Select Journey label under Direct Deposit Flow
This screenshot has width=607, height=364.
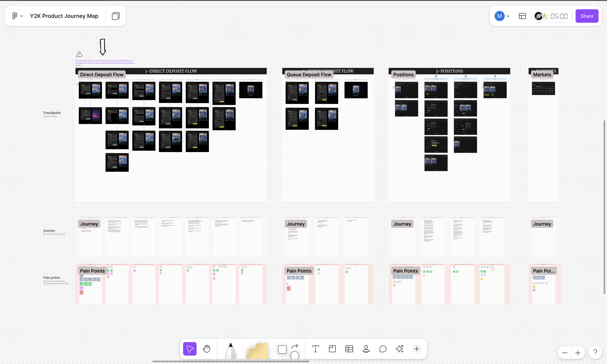(89, 224)
